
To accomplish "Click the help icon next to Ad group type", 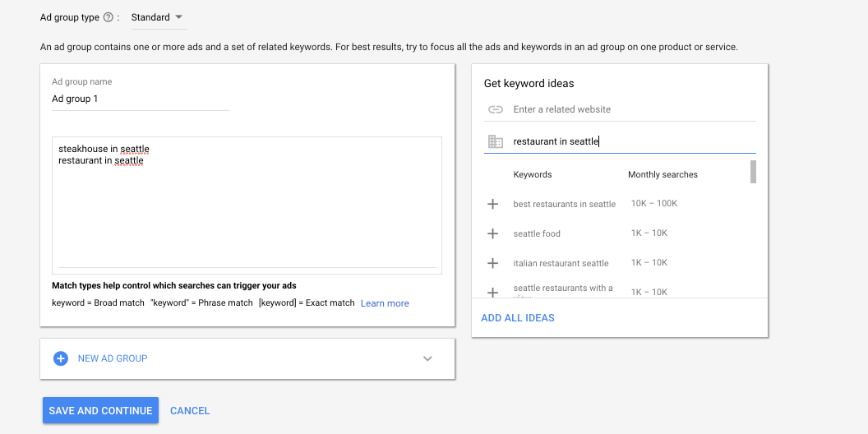I will [x=108, y=17].
